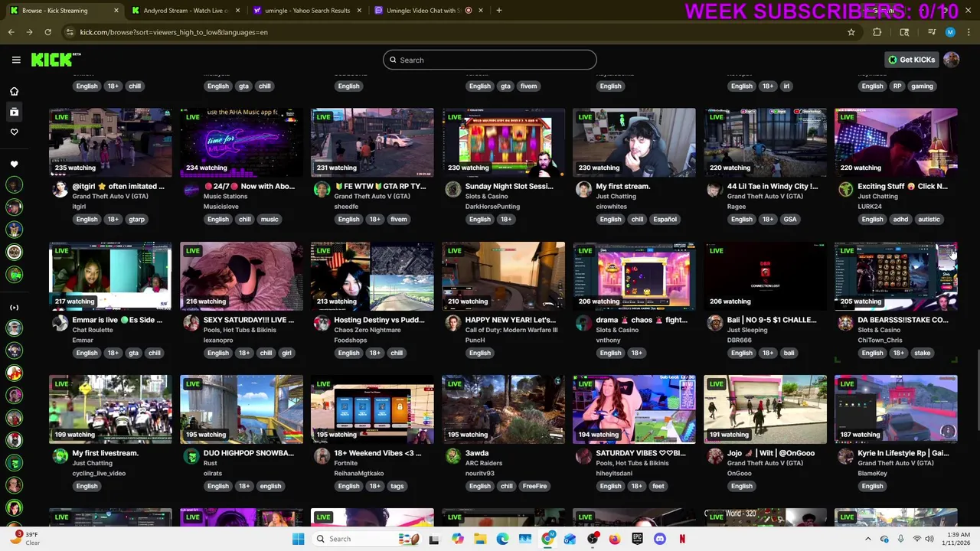
Task: Open the cycling_live_video stream thumbnail
Action: pyautogui.click(x=110, y=409)
